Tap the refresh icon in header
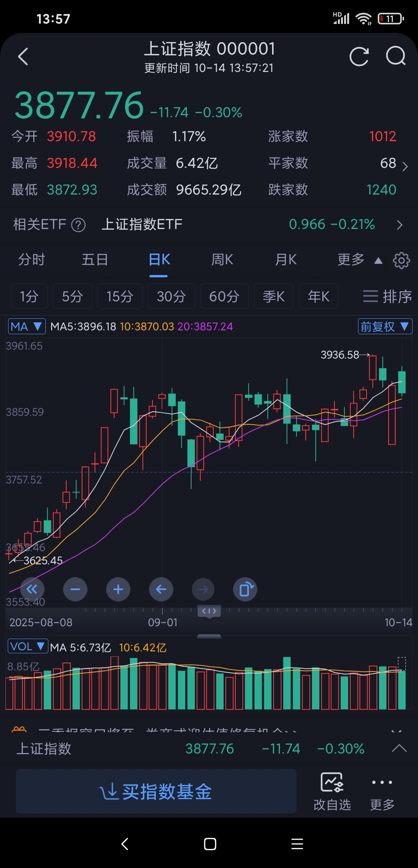 point(359,57)
